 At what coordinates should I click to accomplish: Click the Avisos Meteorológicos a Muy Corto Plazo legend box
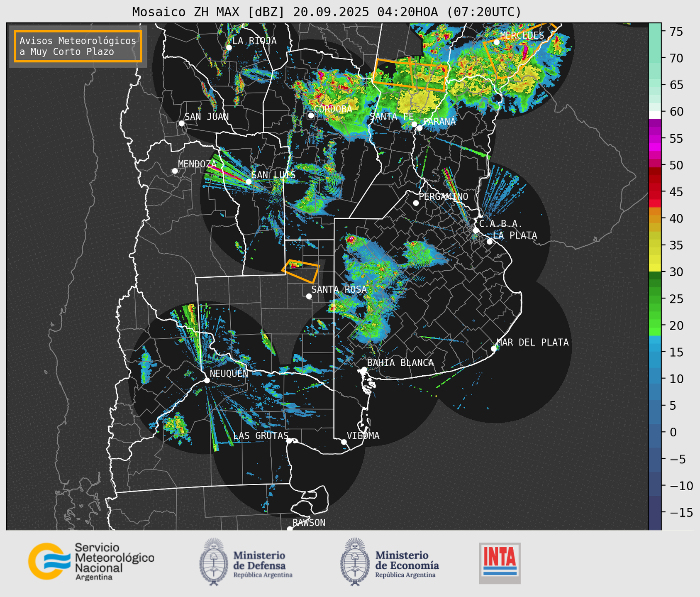tap(78, 46)
